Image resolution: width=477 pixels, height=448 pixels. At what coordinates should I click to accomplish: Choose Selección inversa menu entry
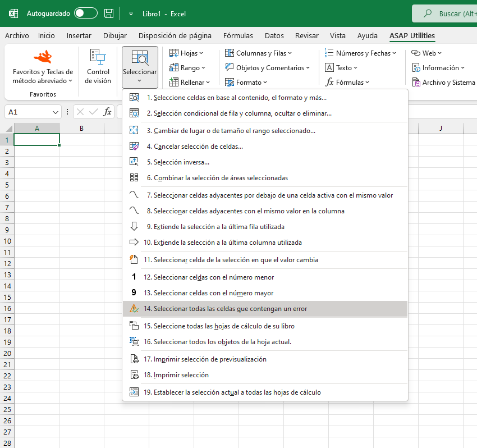pyautogui.click(x=265, y=162)
